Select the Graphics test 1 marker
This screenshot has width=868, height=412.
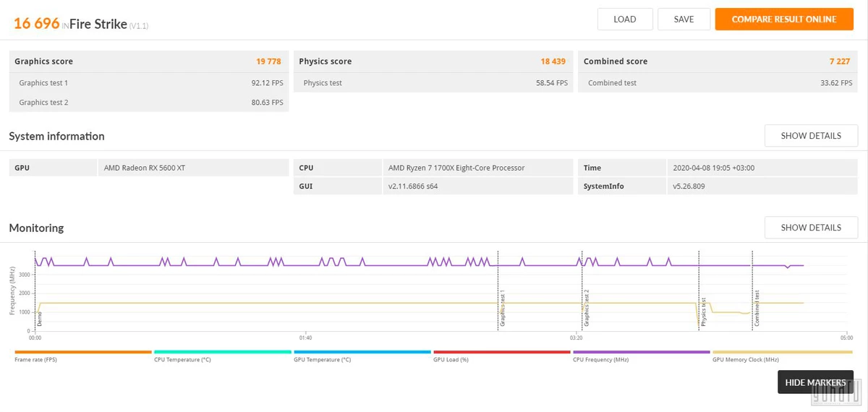pos(502,309)
